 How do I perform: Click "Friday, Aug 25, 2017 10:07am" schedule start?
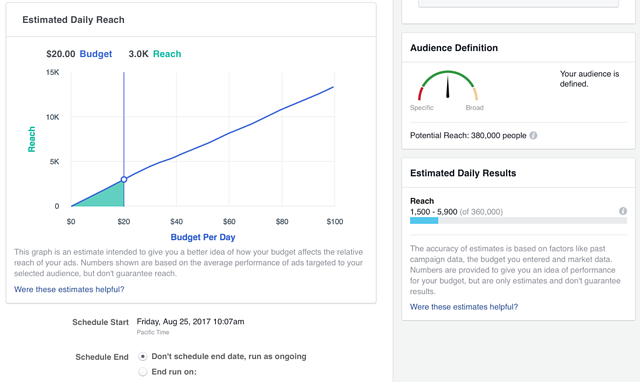(191, 322)
